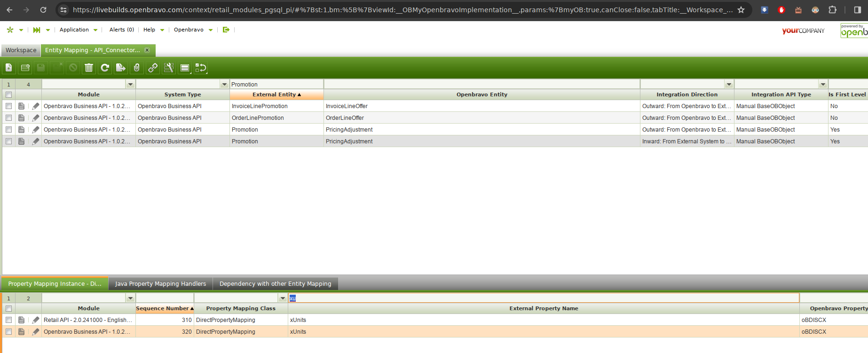Open the Property Mapping Class filter dropdown
The image size is (868, 353).
pos(283,298)
